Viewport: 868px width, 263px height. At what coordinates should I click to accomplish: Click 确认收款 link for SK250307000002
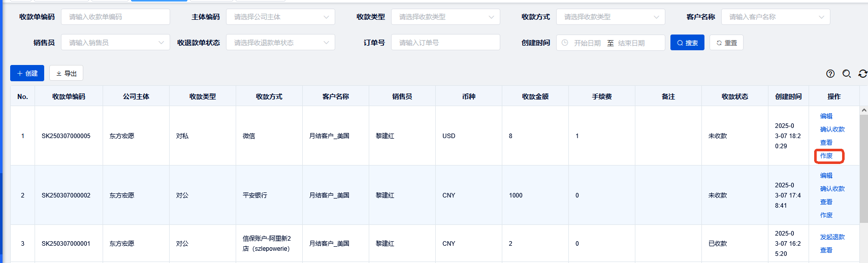point(832,189)
